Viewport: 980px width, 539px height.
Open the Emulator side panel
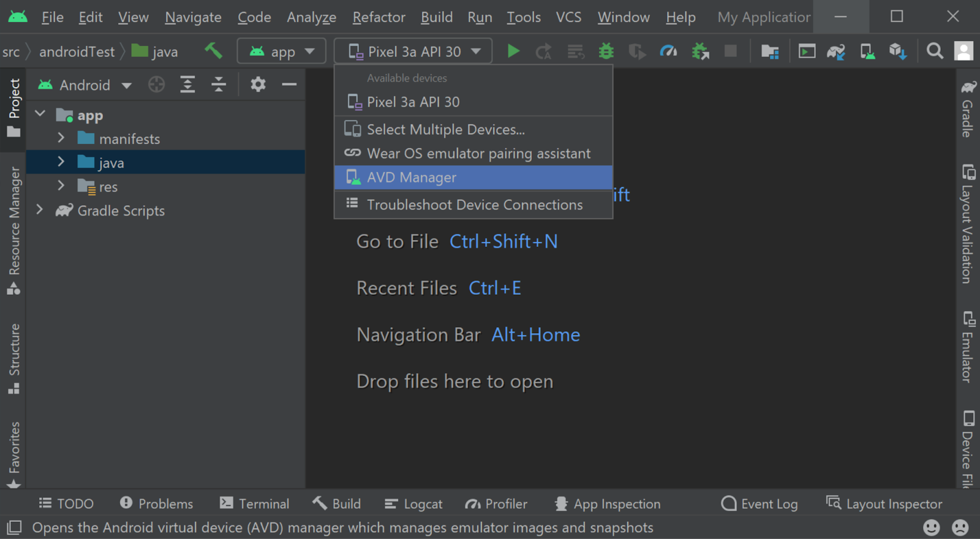click(x=968, y=347)
